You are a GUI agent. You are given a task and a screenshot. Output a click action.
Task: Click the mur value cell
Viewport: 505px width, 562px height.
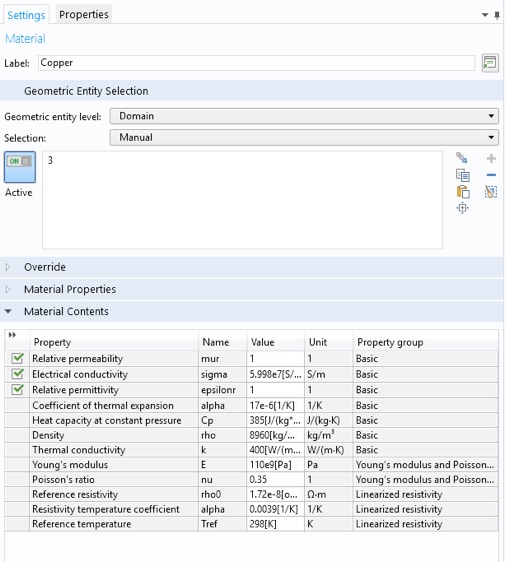(275, 358)
